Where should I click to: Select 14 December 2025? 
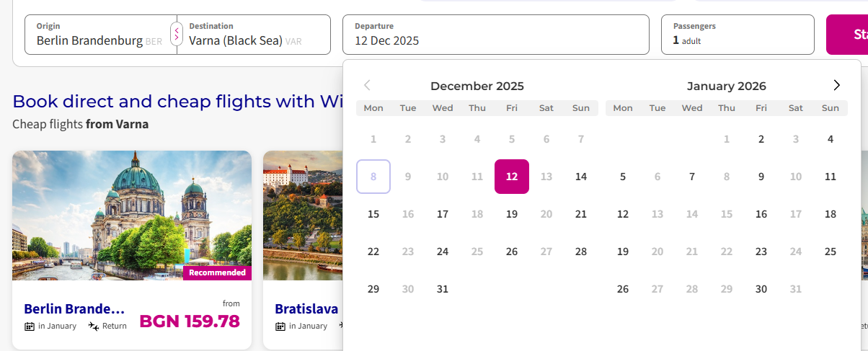pyautogui.click(x=581, y=177)
